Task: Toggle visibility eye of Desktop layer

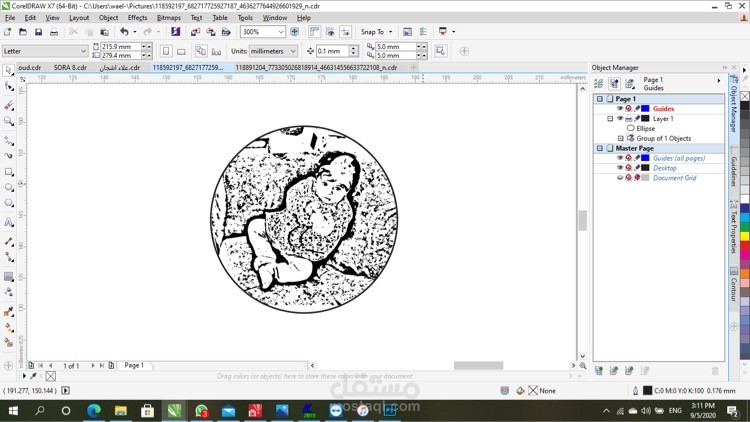Action: click(x=620, y=168)
